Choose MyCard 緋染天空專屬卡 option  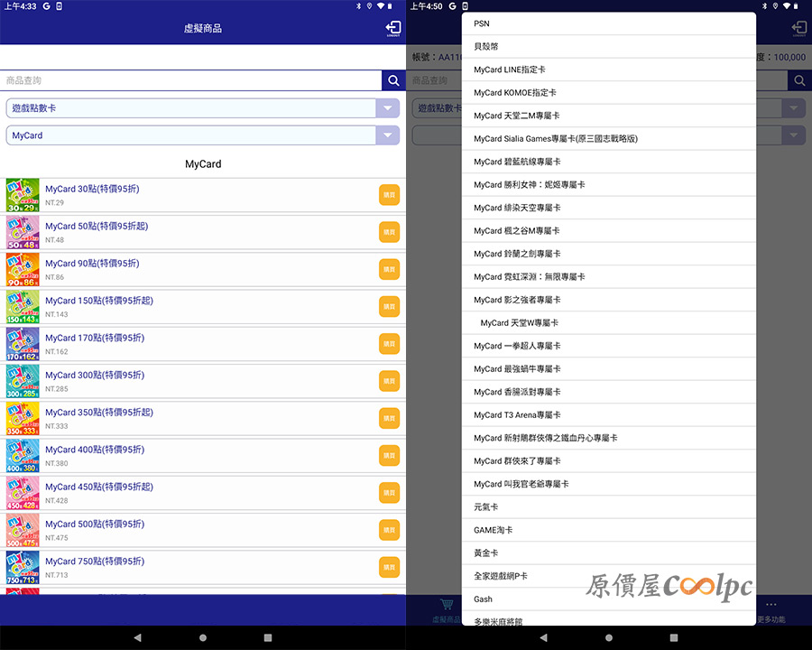click(608, 208)
